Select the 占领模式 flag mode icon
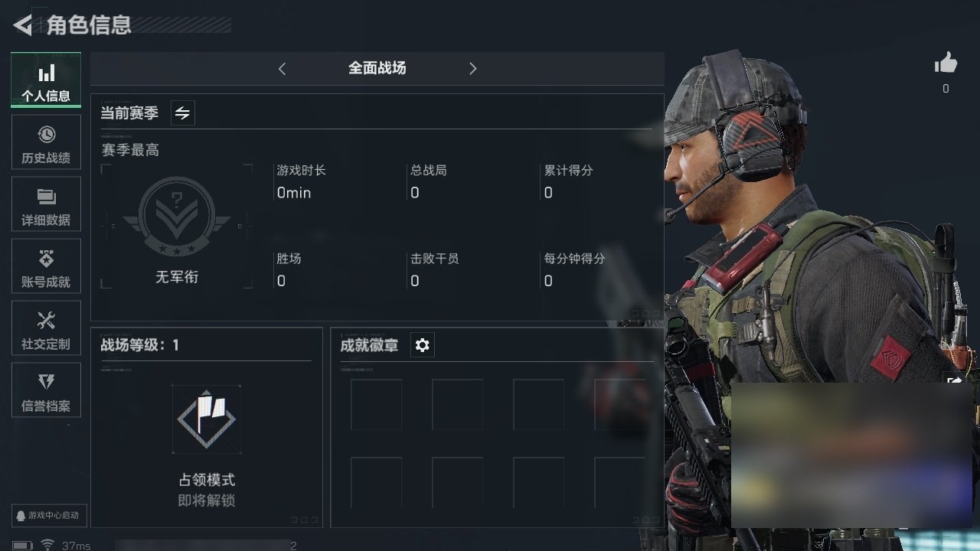 point(207,419)
